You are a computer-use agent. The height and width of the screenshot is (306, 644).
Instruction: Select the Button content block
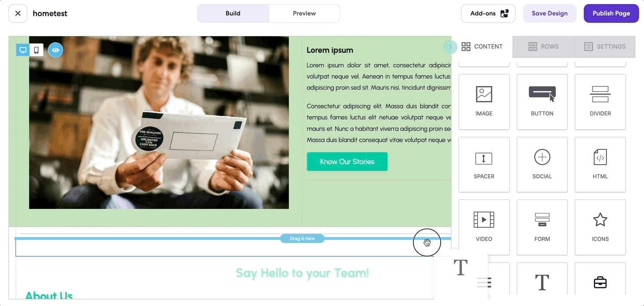tap(542, 102)
